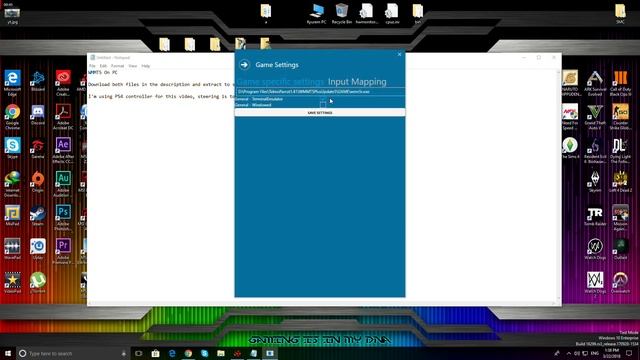Viewport: 640px width, 360px height.
Task: Click the game executable path field
Action: pos(320,91)
